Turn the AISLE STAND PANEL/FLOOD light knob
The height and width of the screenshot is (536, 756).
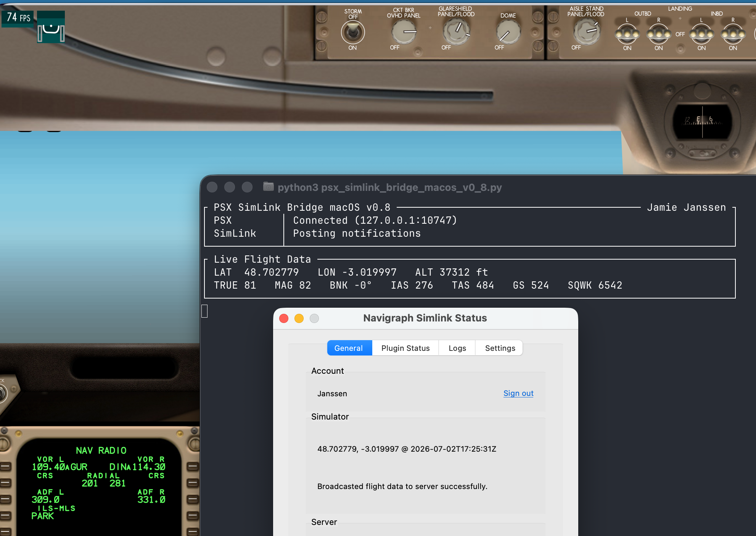point(587,32)
